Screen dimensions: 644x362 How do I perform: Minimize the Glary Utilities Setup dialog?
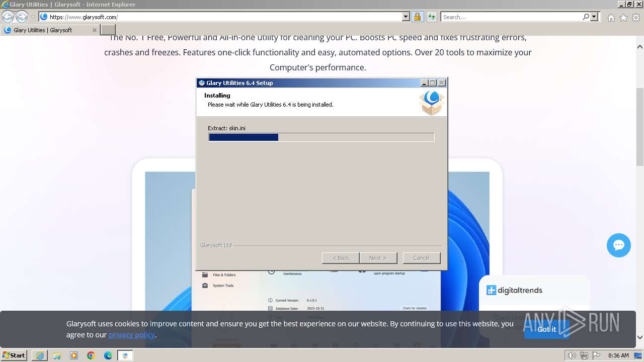(x=424, y=83)
